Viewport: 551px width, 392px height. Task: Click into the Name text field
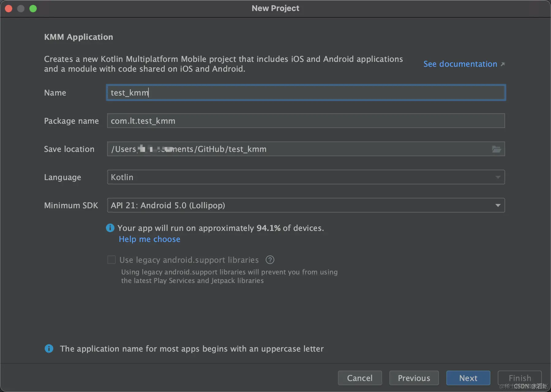tap(306, 93)
